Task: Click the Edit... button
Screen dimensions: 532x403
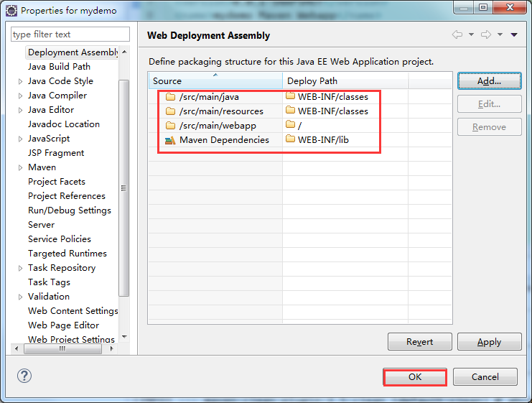Action: [489, 104]
